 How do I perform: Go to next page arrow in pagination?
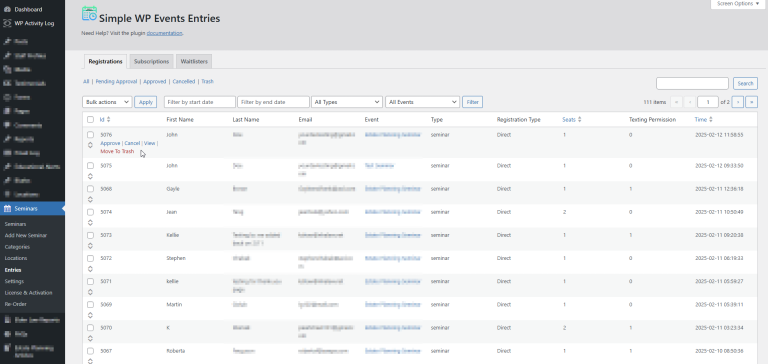tap(738, 102)
